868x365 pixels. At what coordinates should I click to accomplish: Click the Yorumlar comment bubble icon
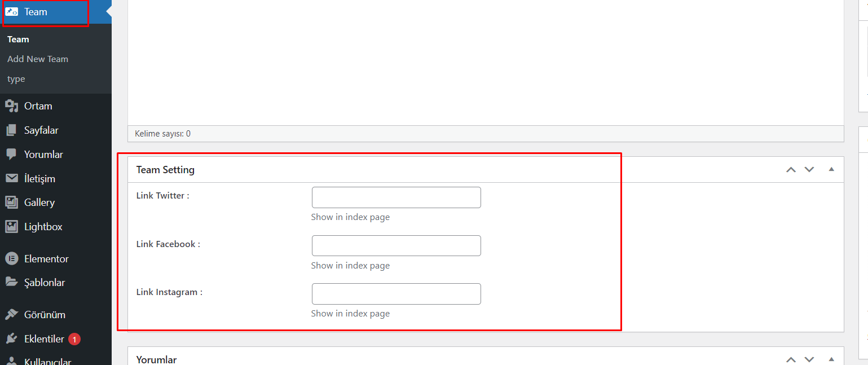pyautogui.click(x=12, y=155)
